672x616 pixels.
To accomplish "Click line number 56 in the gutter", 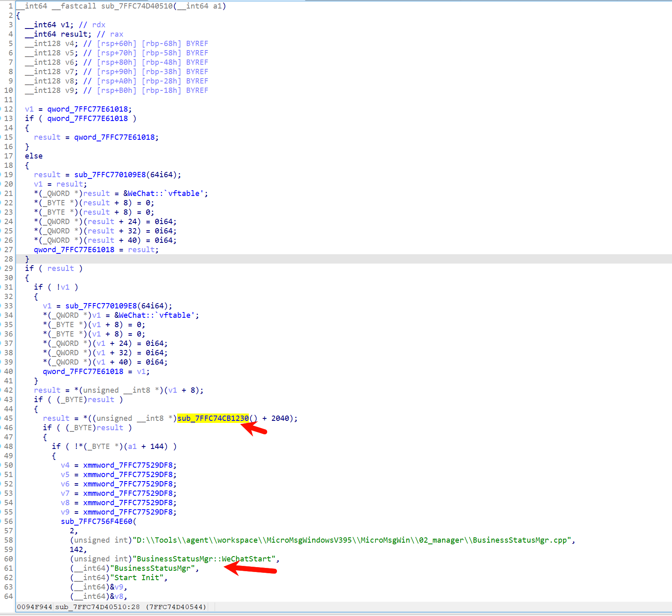I will click(9, 521).
